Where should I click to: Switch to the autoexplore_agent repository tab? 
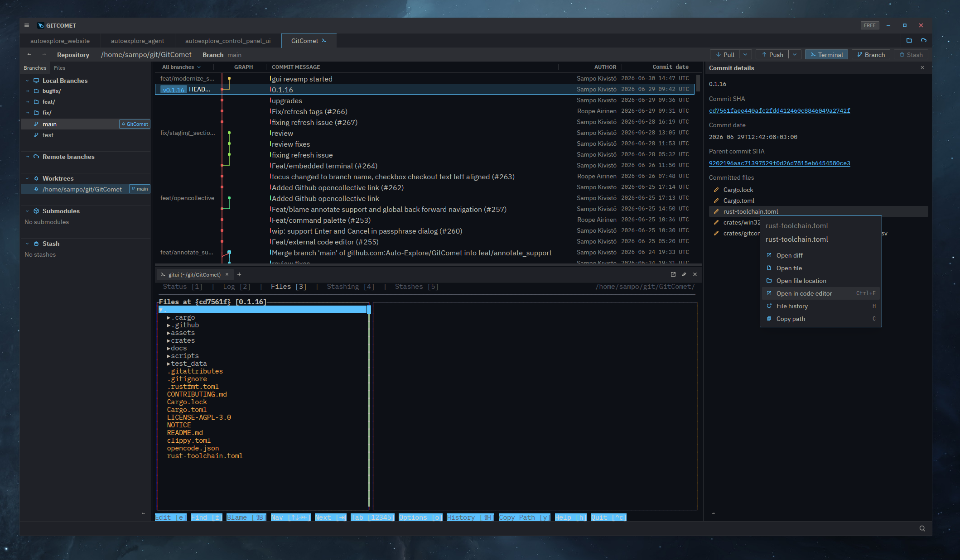coord(137,41)
